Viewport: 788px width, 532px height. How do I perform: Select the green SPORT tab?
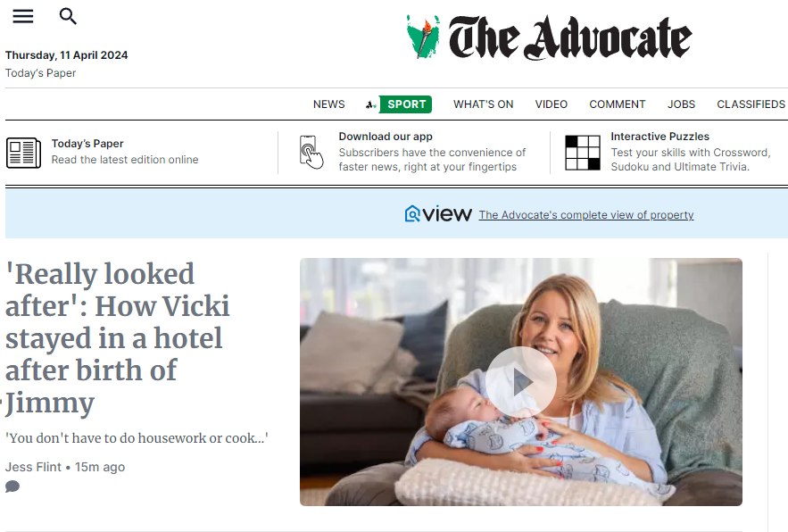(x=405, y=104)
